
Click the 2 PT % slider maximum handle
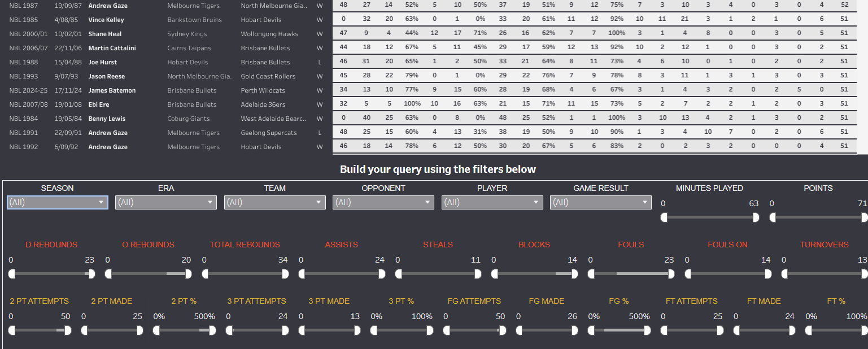tap(212, 330)
